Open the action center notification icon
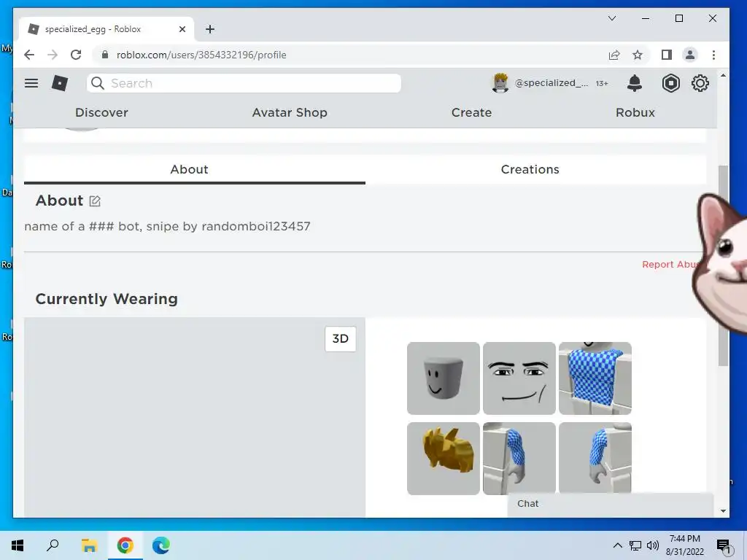 [724, 545]
